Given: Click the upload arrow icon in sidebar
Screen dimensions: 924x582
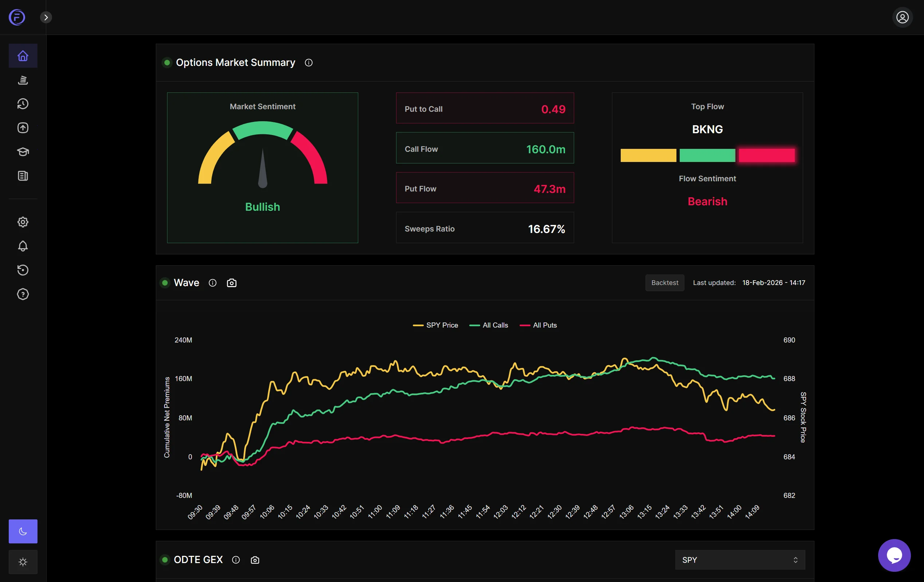Looking at the screenshot, I should [23, 128].
